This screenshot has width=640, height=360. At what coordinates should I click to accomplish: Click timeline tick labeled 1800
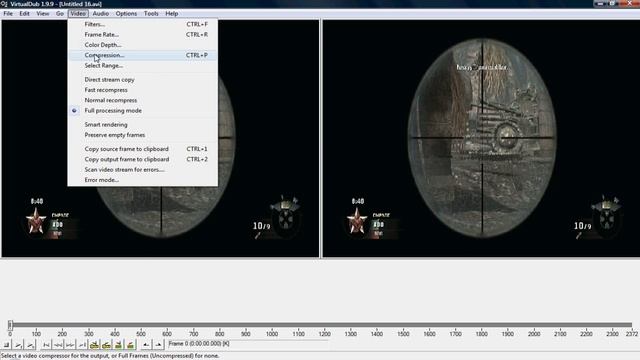point(482,333)
